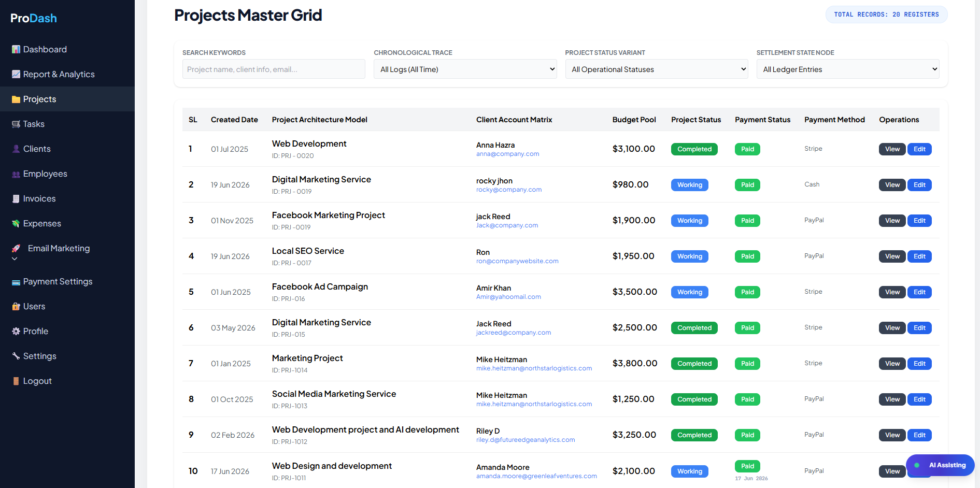Screen dimensions: 980x488
Task: Click rocky@company.com email link
Action: [x=509, y=190]
